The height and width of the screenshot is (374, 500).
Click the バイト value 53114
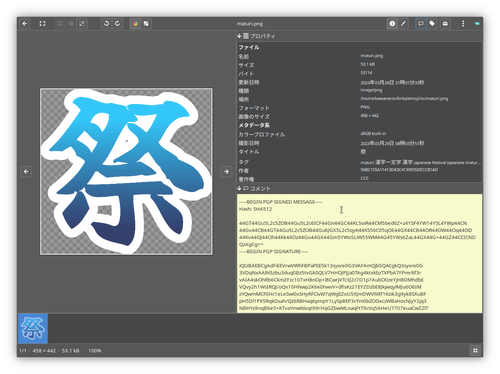coord(366,73)
